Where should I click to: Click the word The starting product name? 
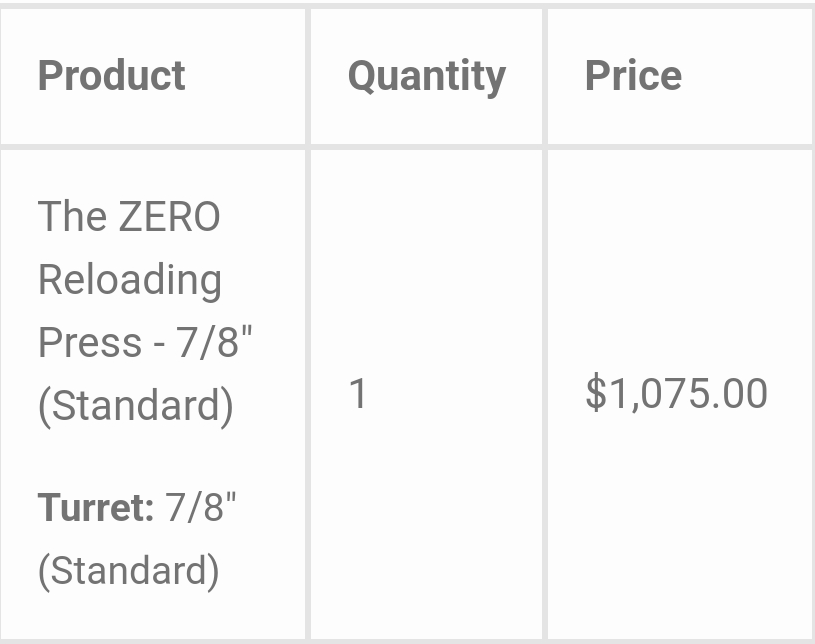[x=72, y=217]
